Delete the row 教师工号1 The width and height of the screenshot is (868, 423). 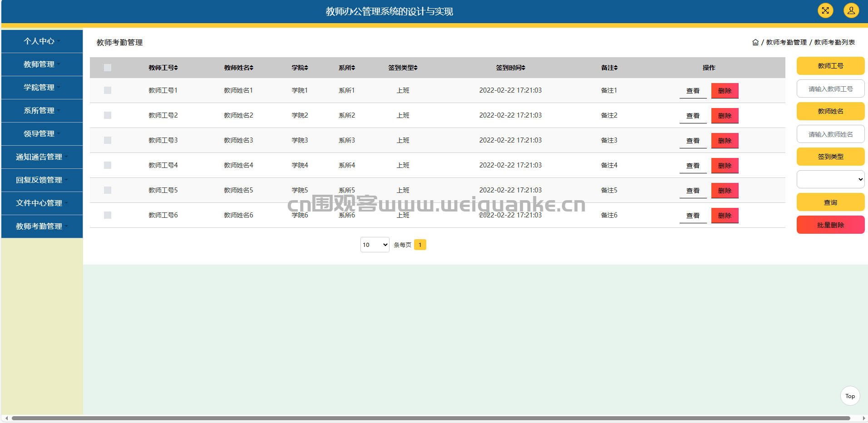click(725, 91)
